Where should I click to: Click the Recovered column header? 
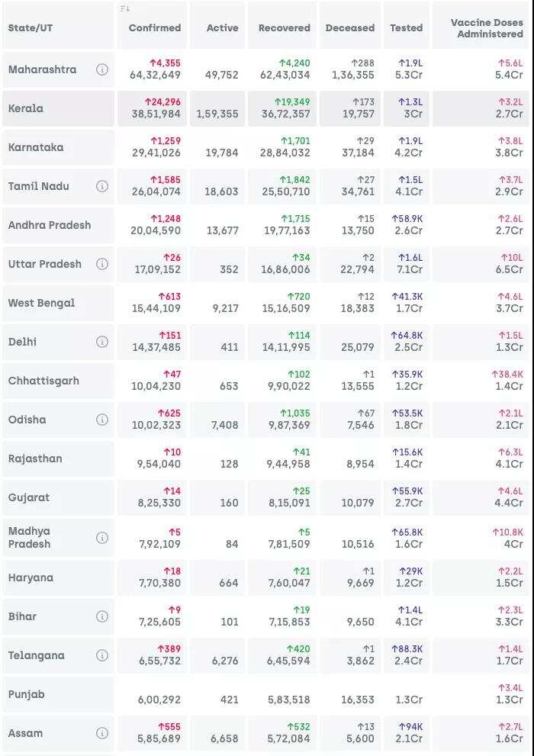(284, 28)
